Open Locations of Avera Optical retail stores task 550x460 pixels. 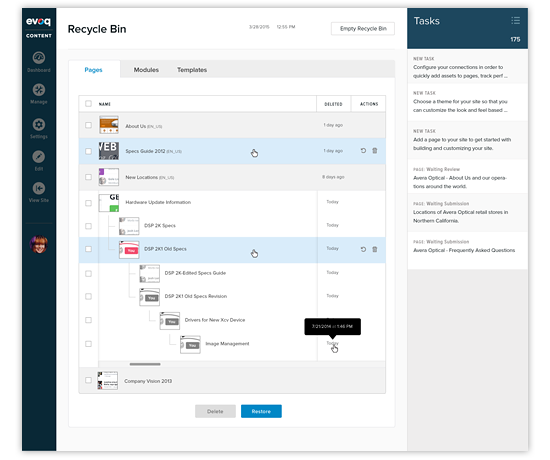click(468, 213)
